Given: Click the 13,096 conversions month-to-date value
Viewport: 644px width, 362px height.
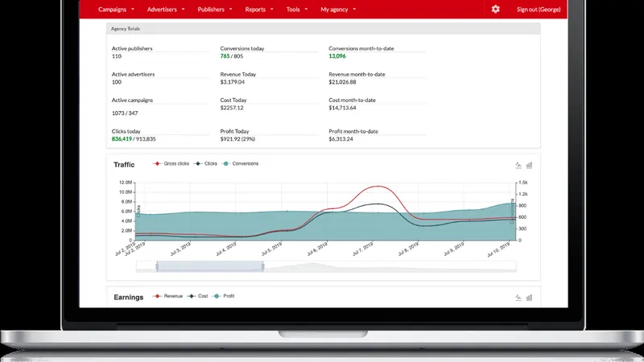Looking at the screenshot, I should 336,56.
